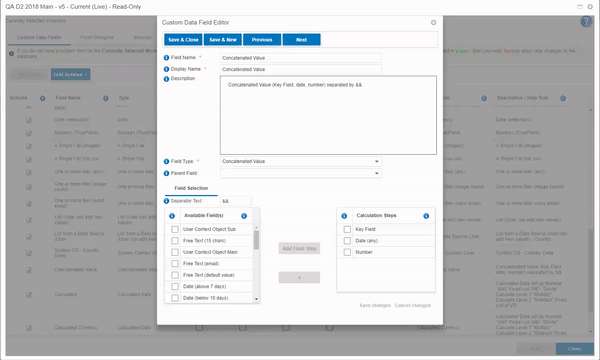The width and height of the screenshot is (600, 360).
Task: Click the info icon beside Separator Text
Action: (166, 201)
